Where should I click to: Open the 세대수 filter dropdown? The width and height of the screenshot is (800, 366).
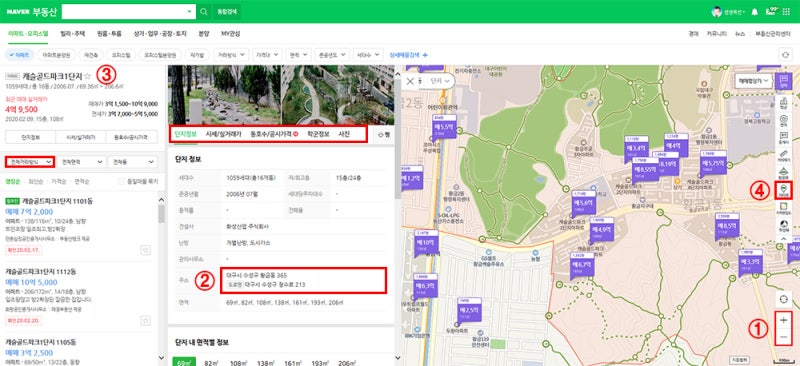tap(369, 55)
